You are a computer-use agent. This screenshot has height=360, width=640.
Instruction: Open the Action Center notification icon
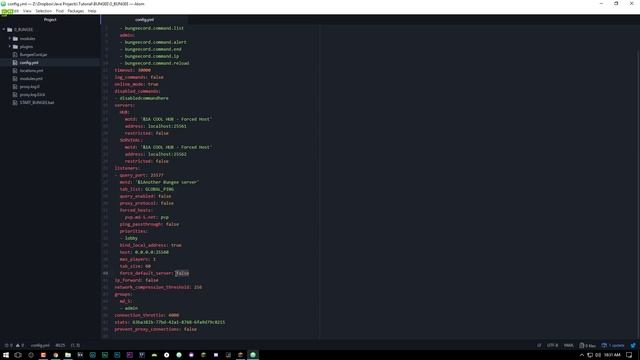pyautogui.click(x=629, y=355)
